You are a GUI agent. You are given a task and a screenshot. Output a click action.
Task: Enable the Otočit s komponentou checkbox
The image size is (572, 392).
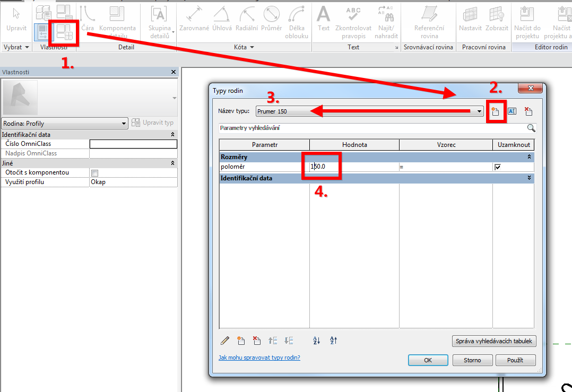(94, 173)
